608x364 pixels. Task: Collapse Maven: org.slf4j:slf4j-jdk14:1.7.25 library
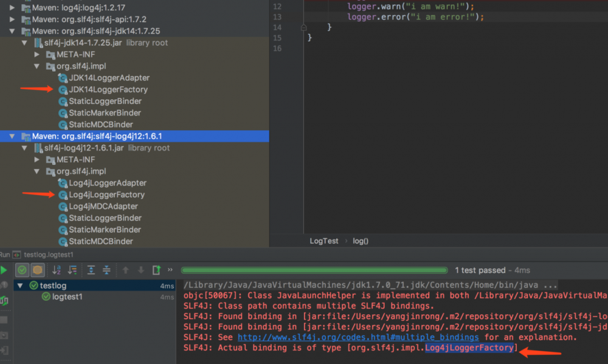click(x=12, y=31)
